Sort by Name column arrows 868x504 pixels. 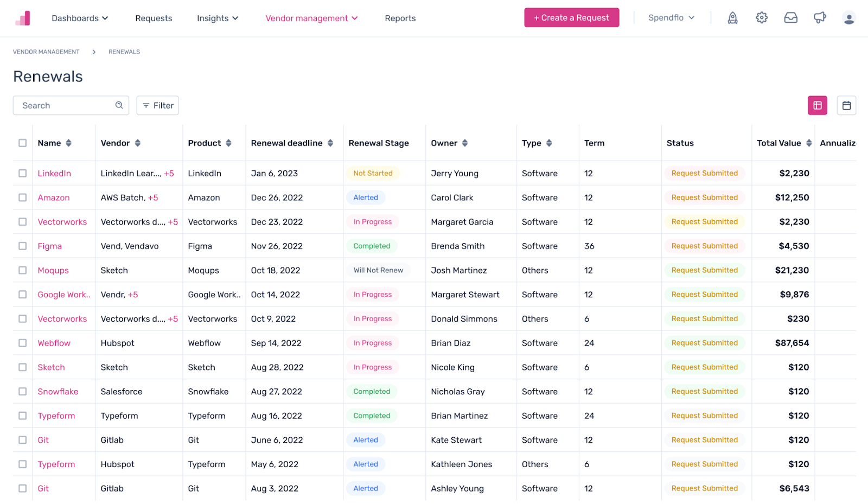coord(68,143)
